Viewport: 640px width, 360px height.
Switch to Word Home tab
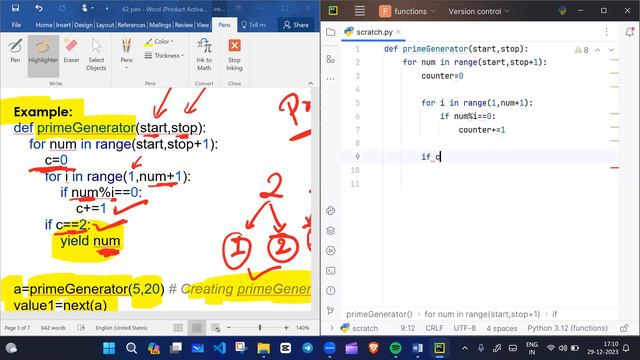pyautogui.click(x=44, y=25)
